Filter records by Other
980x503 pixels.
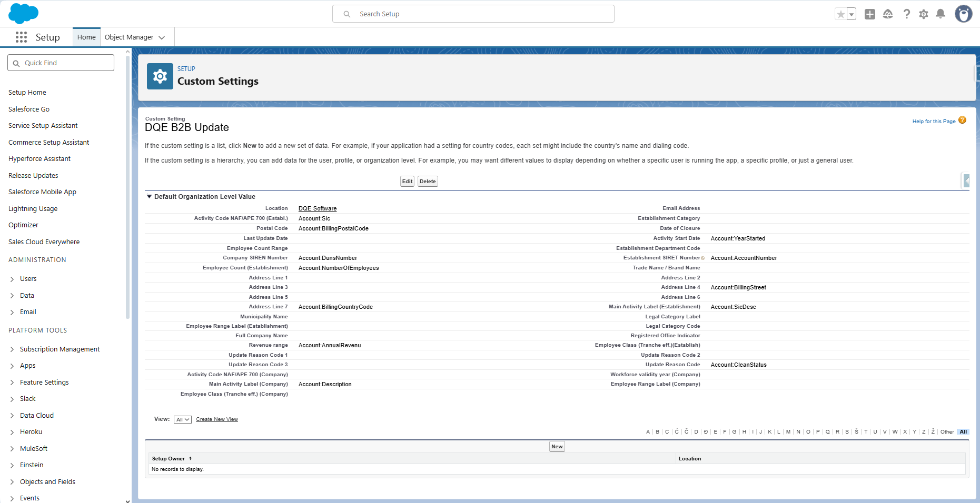click(947, 432)
